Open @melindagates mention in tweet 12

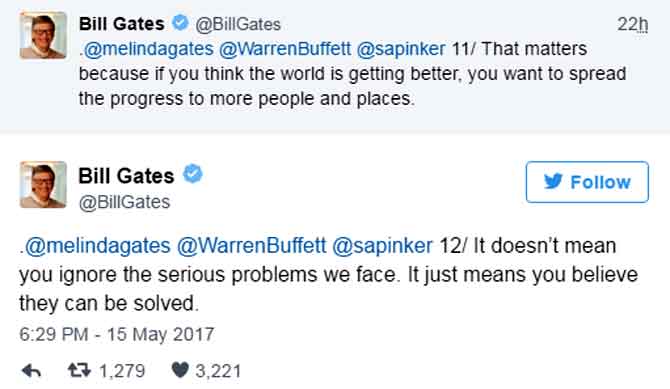pyautogui.click(x=97, y=246)
